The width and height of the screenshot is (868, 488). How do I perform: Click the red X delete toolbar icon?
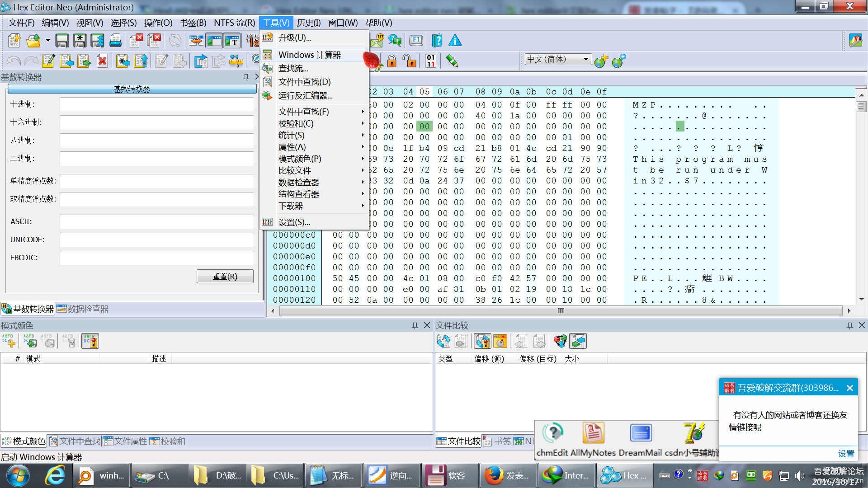[103, 61]
